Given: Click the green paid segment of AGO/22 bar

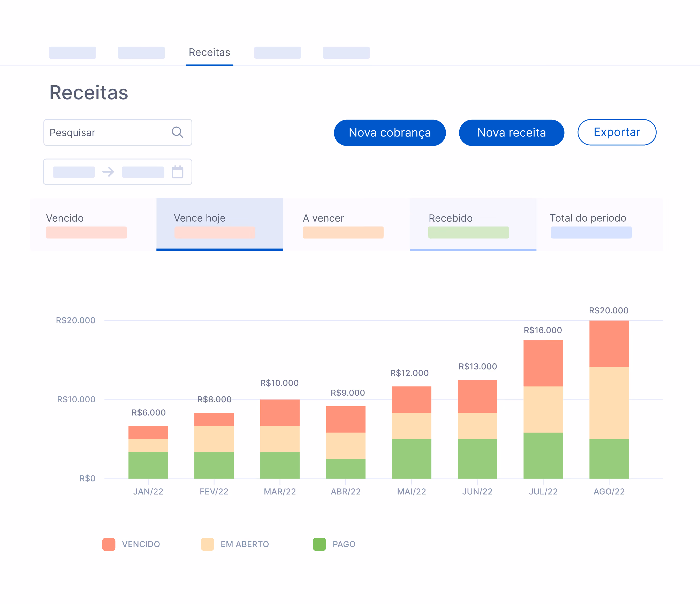Looking at the screenshot, I should [609, 459].
